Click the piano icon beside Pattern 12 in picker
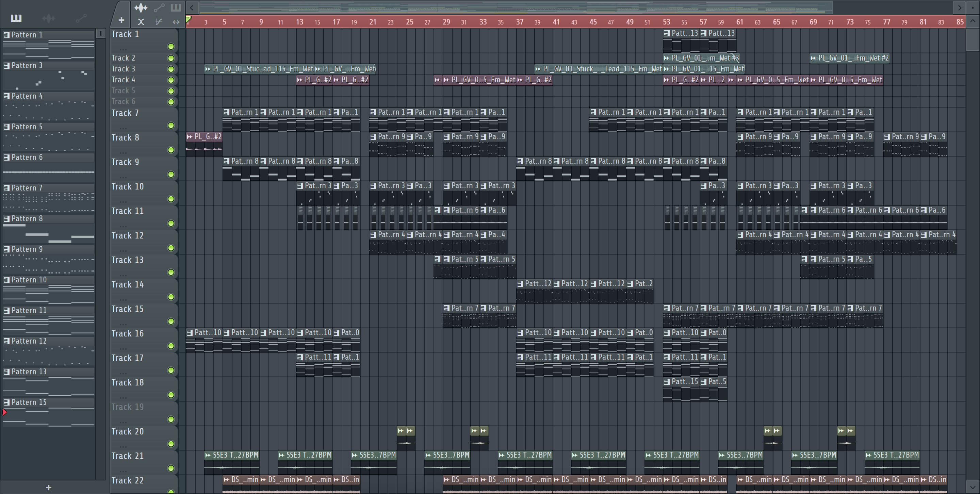The image size is (980, 494). pyautogui.click(x=6, y=341)
